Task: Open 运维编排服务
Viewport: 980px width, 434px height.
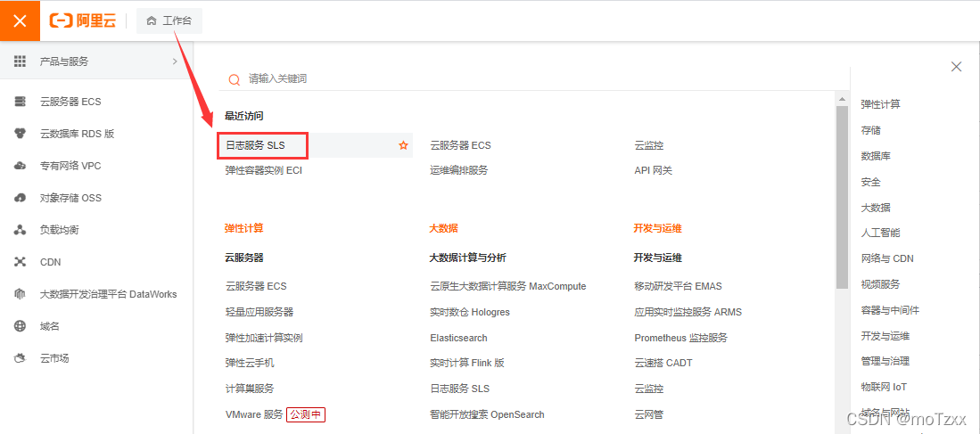Action: (x=458, y=170)
